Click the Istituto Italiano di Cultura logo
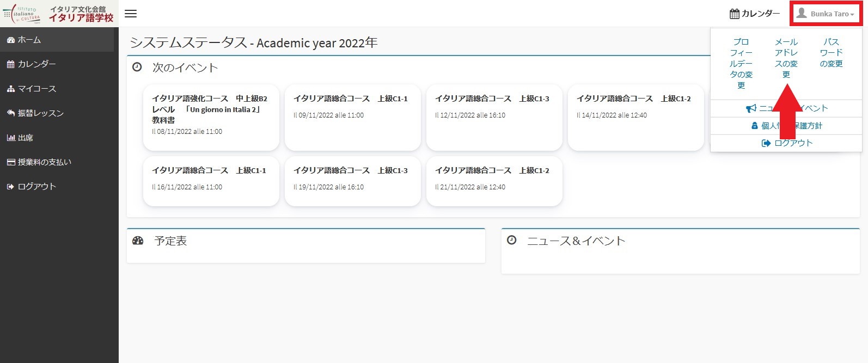This screenshot has width=868, height=363. [23, 14]
